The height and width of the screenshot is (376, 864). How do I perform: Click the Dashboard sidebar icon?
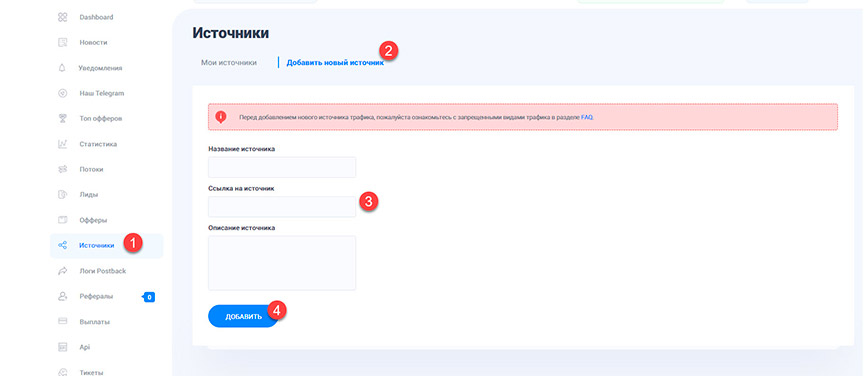click(62, 17)
